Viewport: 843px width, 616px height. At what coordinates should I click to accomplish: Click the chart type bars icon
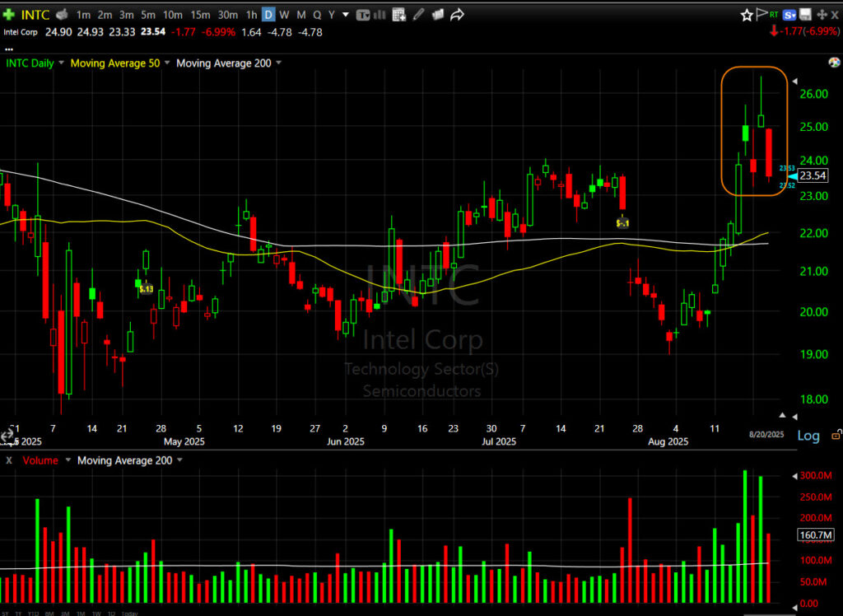pos(380,15)
